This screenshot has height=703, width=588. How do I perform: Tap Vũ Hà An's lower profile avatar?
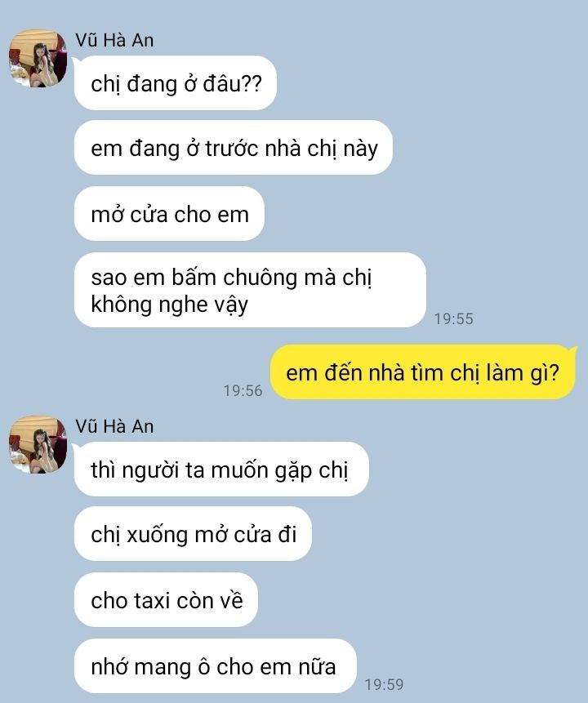tap(38, 444)
